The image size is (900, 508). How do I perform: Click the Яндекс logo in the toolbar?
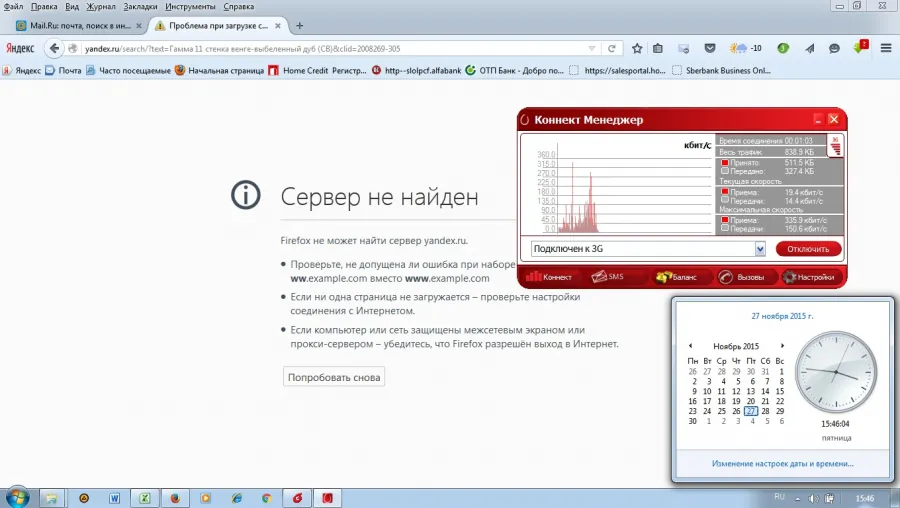pos(21,49)
